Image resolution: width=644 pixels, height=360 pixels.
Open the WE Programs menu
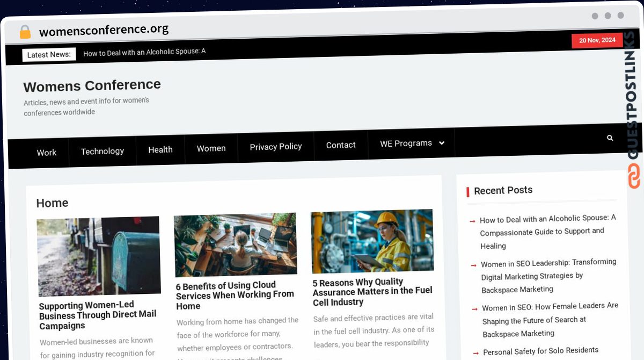(406, 143)
